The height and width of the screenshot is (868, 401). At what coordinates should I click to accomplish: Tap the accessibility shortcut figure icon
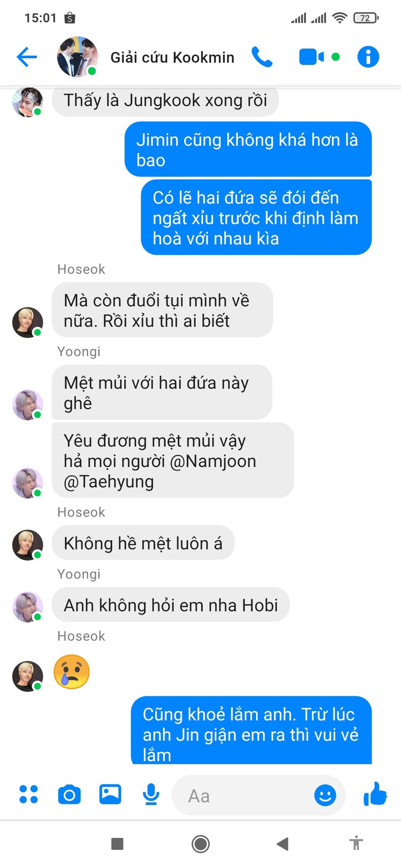coord(356,843)
